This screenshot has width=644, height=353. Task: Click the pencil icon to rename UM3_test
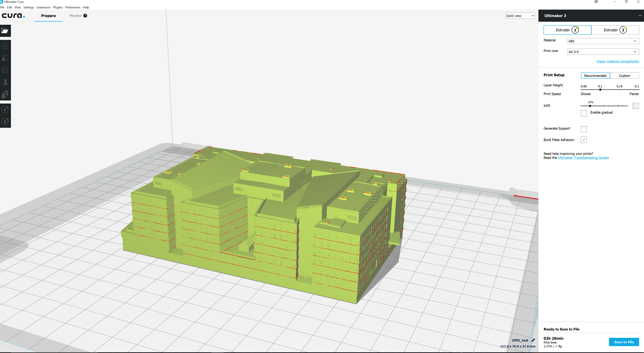coord(533,340)
